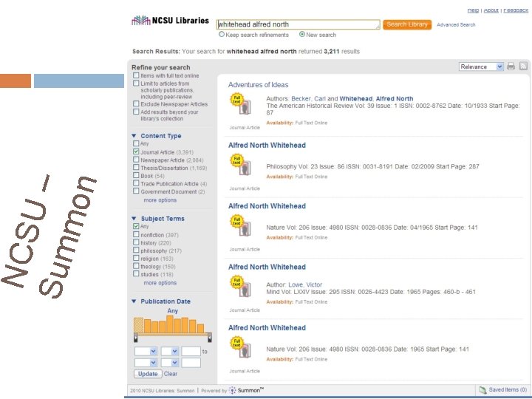Check theology subject term
This screenshot has width=532, height=399.
coord(136,266)
